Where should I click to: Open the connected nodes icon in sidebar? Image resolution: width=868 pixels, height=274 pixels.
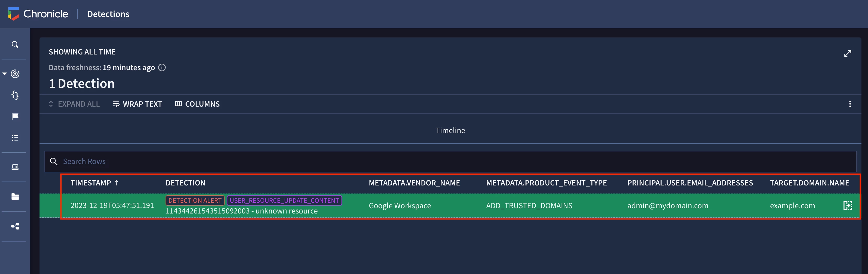15,226
